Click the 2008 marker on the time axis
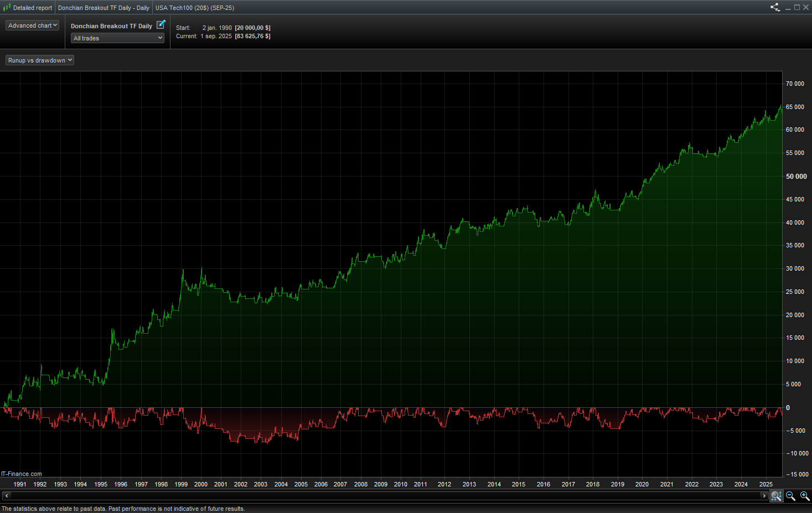 tap(361, 484)
